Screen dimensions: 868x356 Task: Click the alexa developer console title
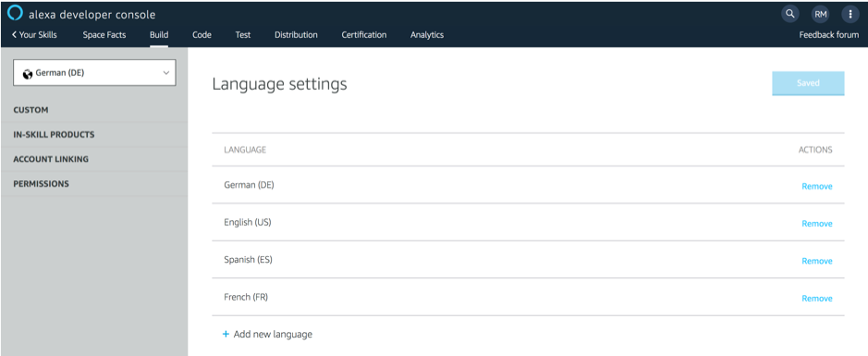coord(92,15)
